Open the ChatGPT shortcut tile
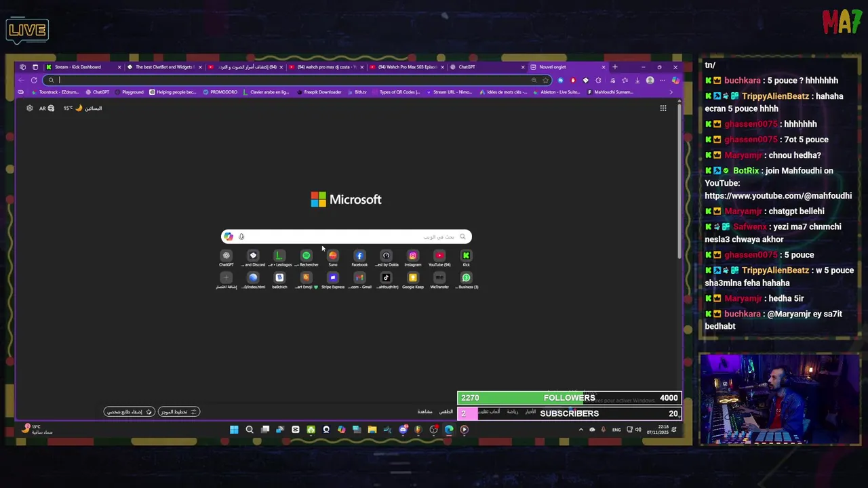This screenshot has width=868, height=488. coord(226,258)
